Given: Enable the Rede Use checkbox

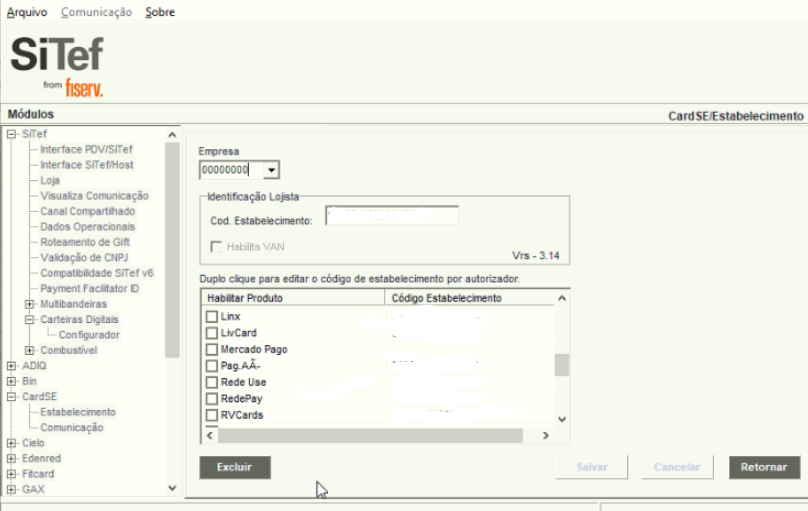Looking at the screenshot, I should coord(211,382).
